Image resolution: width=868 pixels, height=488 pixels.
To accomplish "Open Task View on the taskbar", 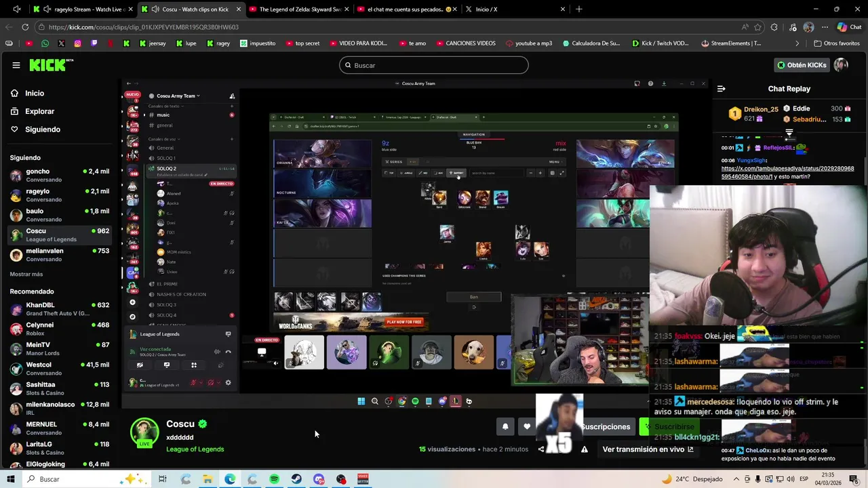I will point(163,479).
